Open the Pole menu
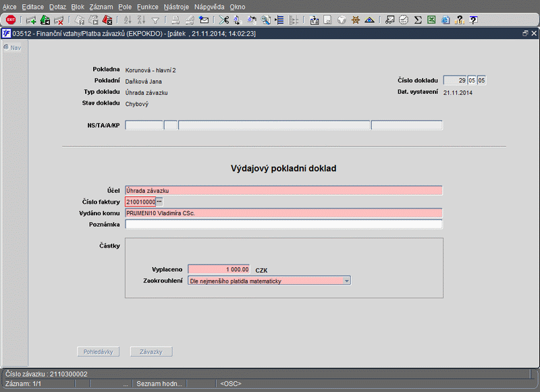Viewport: 540px width, 392px height. pos(125,7)
